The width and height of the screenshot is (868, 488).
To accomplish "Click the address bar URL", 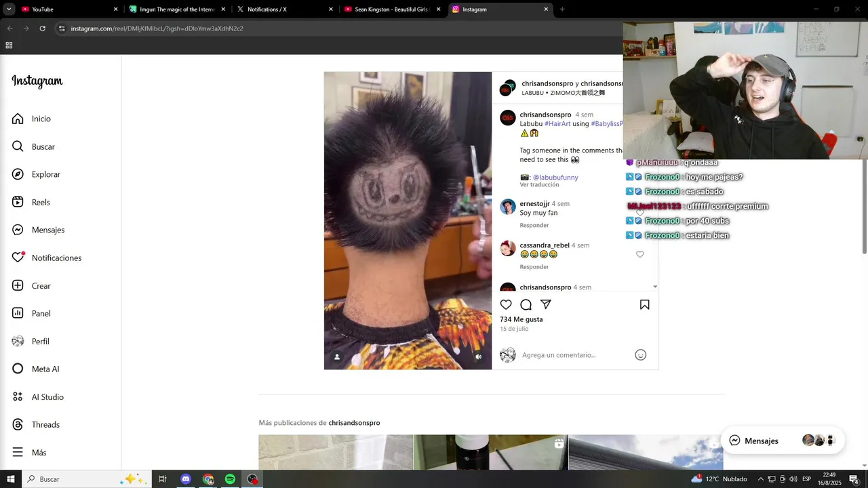I will (157, 28).
